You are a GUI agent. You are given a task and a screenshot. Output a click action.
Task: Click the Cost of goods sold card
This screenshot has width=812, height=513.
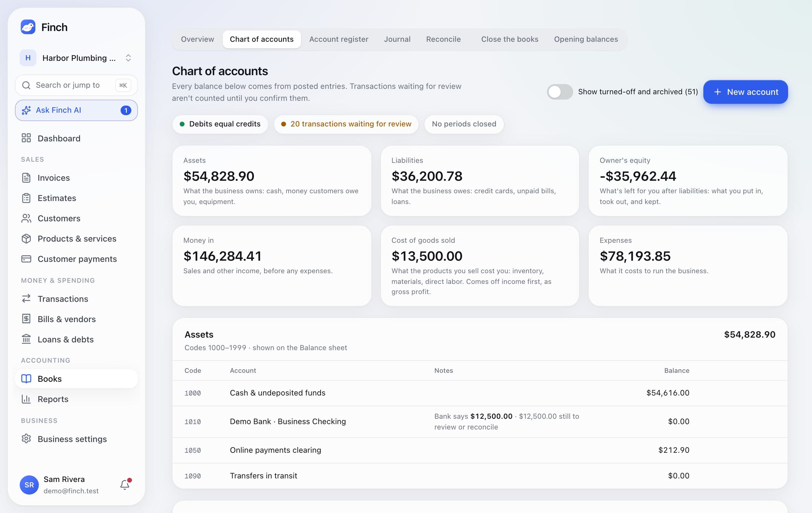point(479,265)
